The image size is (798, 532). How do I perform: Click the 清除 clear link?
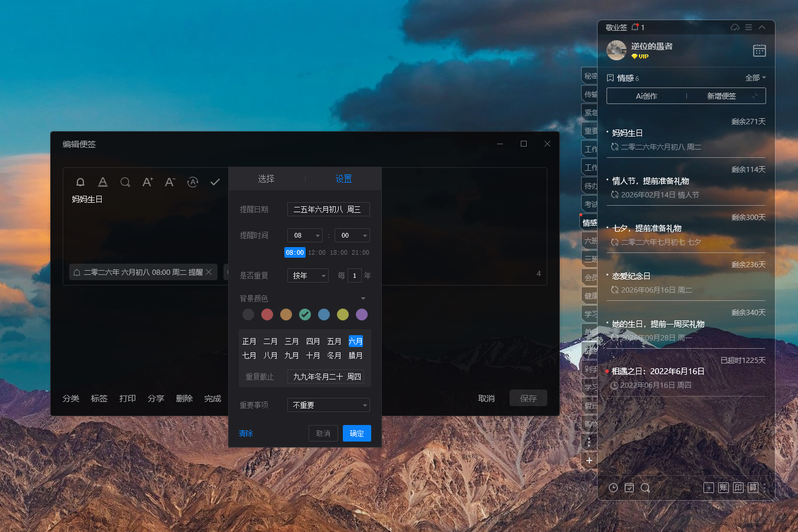pyautogui.click(x=246, y=433)
